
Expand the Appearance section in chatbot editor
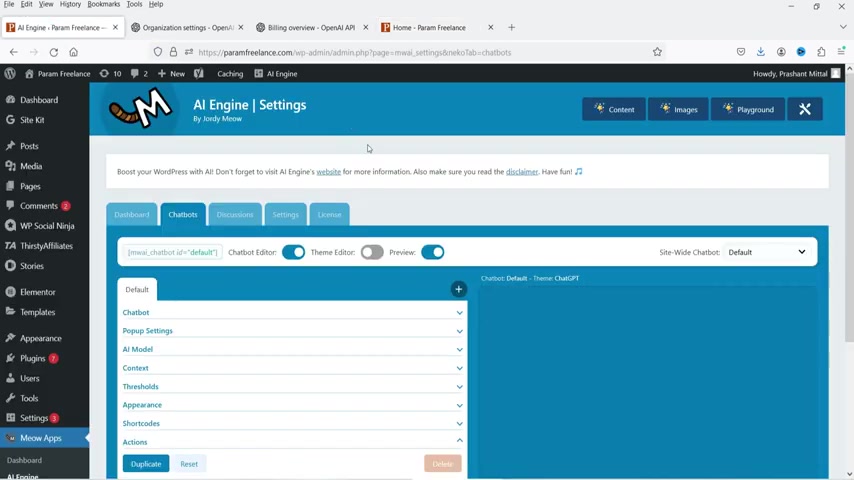292,405
